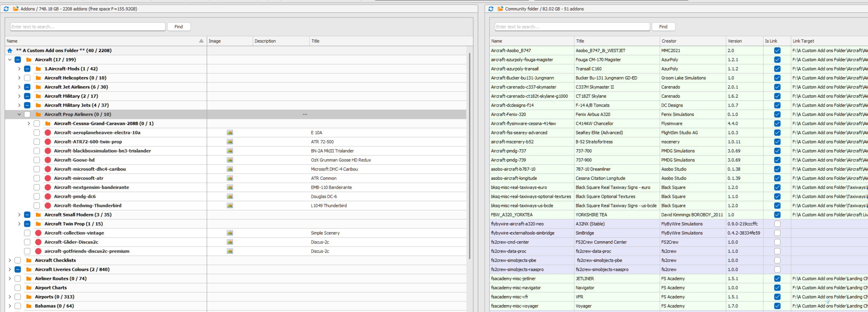This screenshot has height=312, width=868.
Task: Expand Aircraft Military (2 / 17) folder
Action: pos(19,96)
